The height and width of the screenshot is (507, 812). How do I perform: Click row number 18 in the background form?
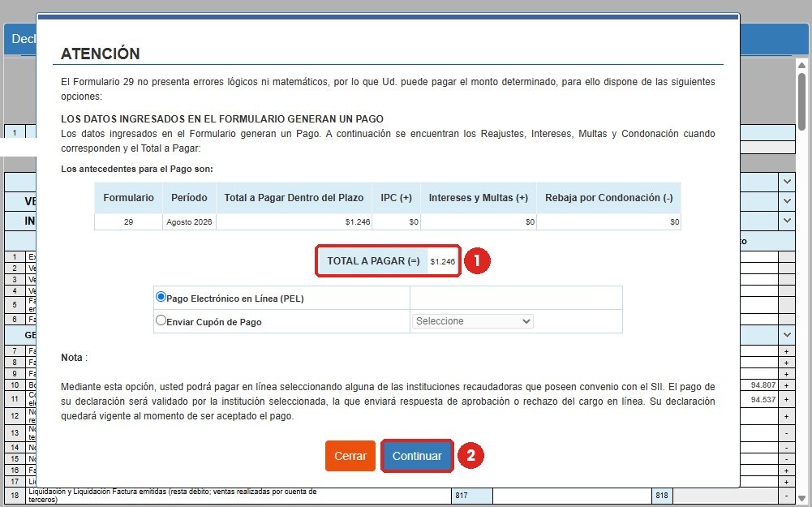click(x=15, y=496)
